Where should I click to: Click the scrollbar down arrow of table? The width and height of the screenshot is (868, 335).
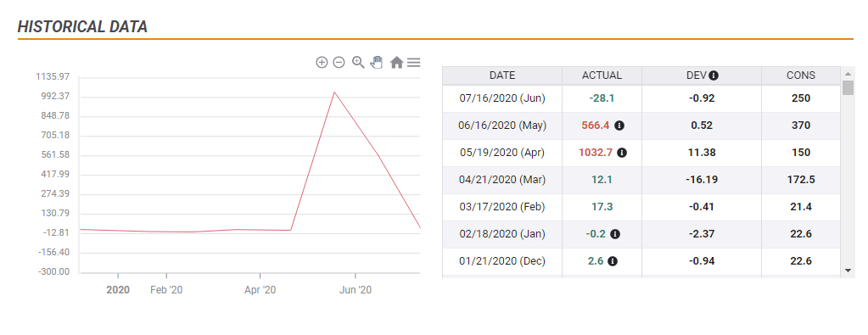(x=848, y=271)
